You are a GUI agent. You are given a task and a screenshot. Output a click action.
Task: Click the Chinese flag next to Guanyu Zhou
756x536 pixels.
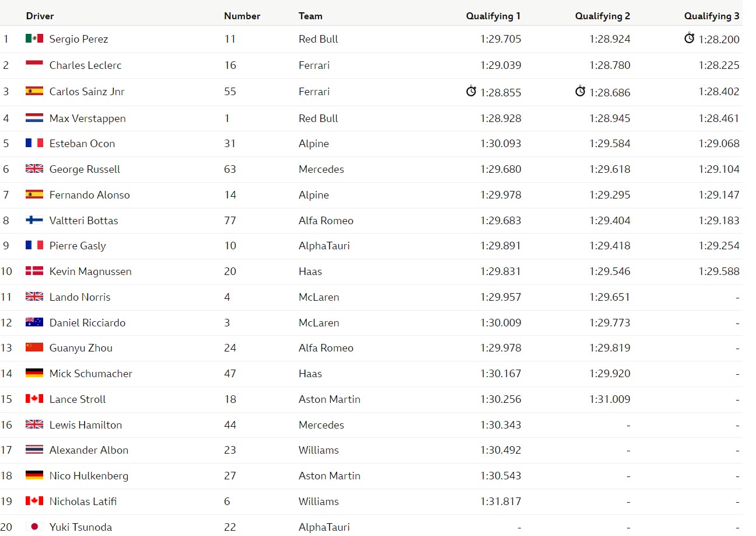(34, 347)
